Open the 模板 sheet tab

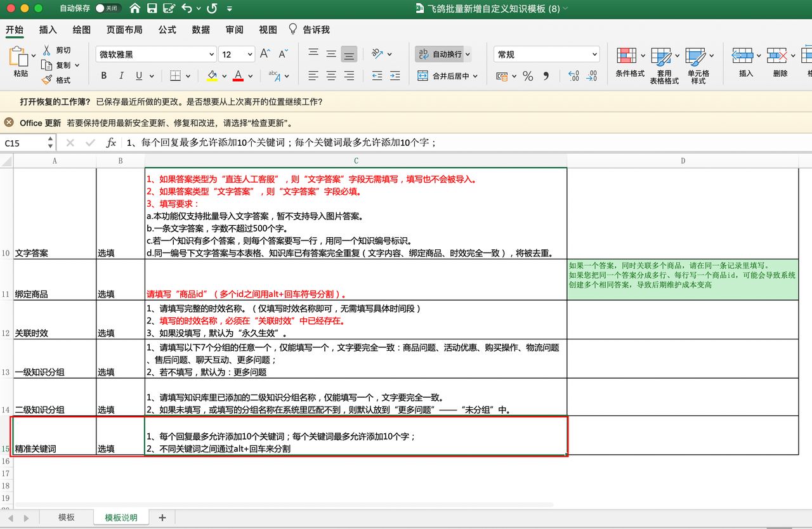(67, 518)
